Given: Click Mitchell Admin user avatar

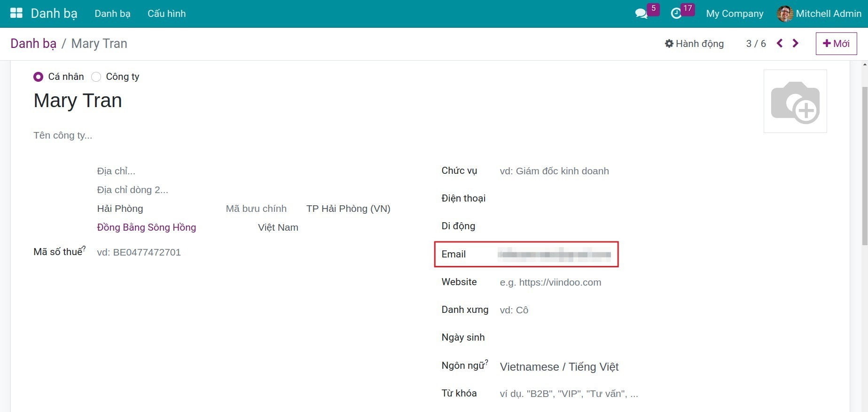Looking at the screenshot, I should pos(784,14).
